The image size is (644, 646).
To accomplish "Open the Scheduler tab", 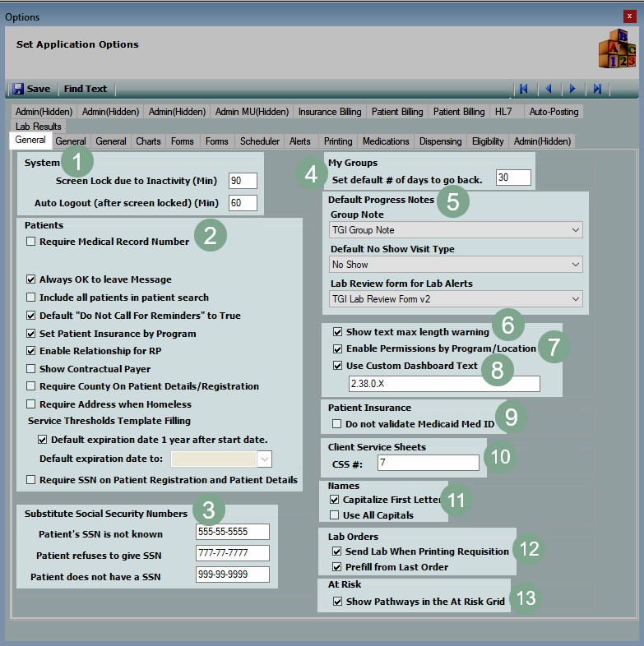I will (x=259, y=141).
